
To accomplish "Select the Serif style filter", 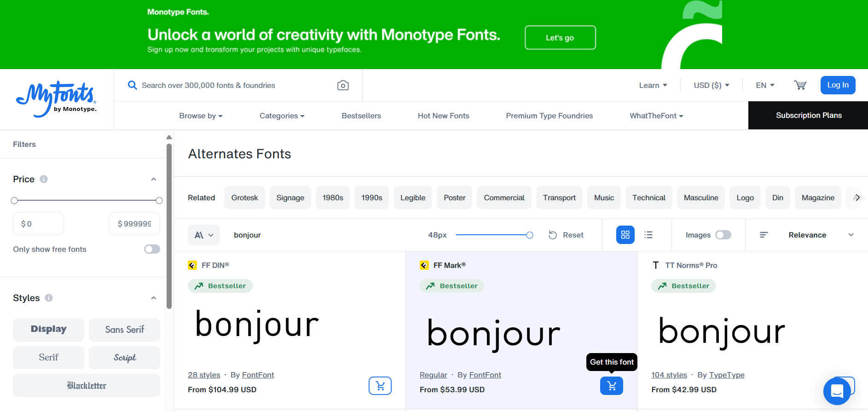I will coord(48,358).
